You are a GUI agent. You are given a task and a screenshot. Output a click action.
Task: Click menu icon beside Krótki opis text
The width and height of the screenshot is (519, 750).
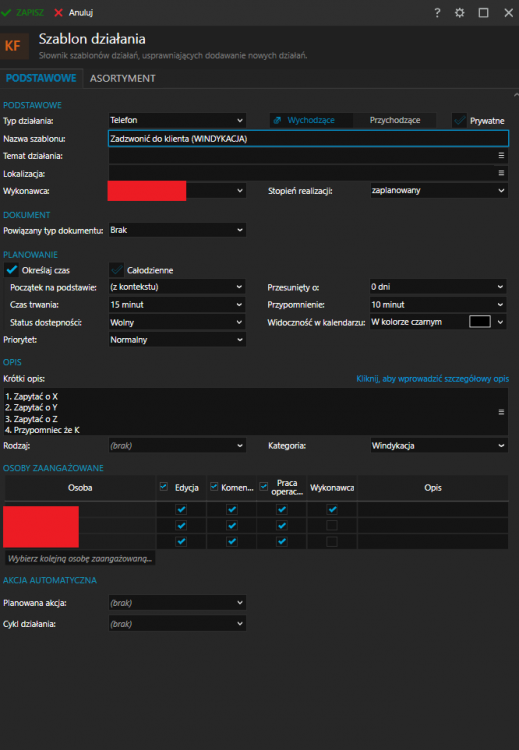pyautogui.click(x=501, y=412)
